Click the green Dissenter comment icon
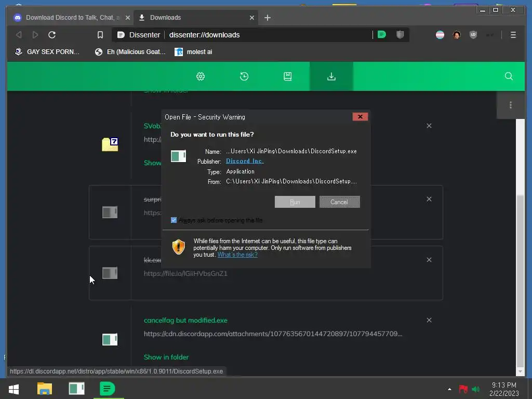This screenshot has height=399, width=532. pyautogui.click(x=382, y=35)
